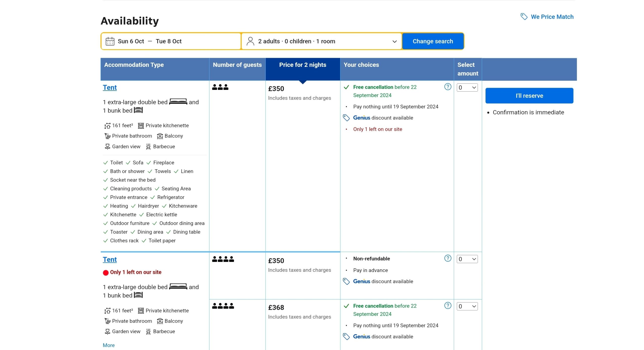Open the guests and rooms dropdown
The width and height of the screenshot is (644, 350).
[x=321, y=41]
